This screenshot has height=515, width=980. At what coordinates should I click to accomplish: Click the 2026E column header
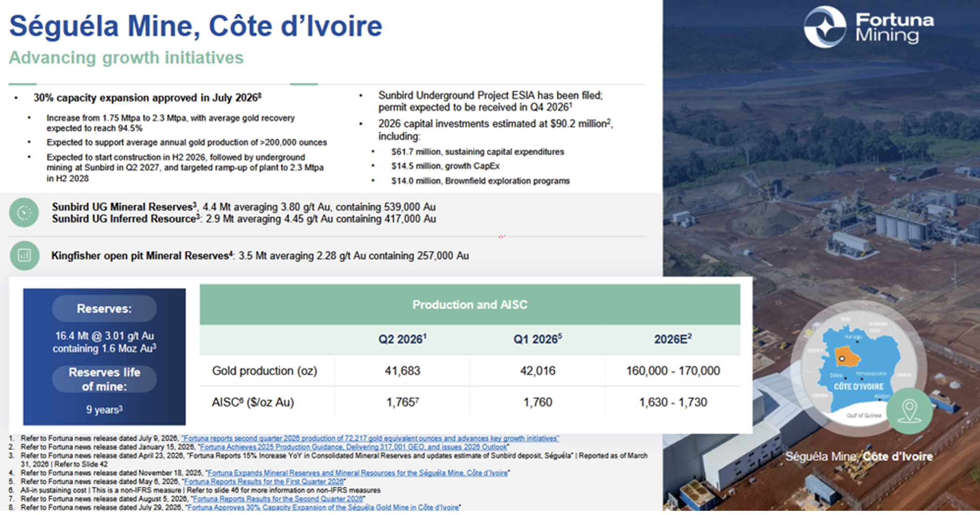(x=673, y=339)
